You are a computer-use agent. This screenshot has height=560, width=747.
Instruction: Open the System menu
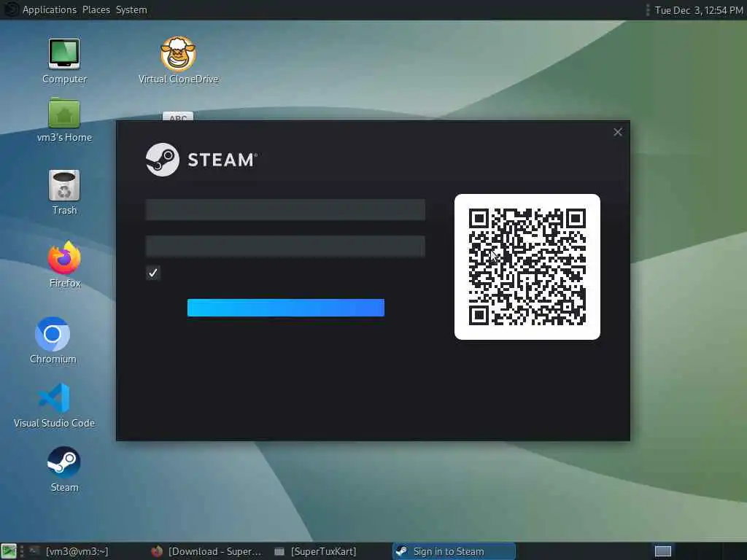131,10
